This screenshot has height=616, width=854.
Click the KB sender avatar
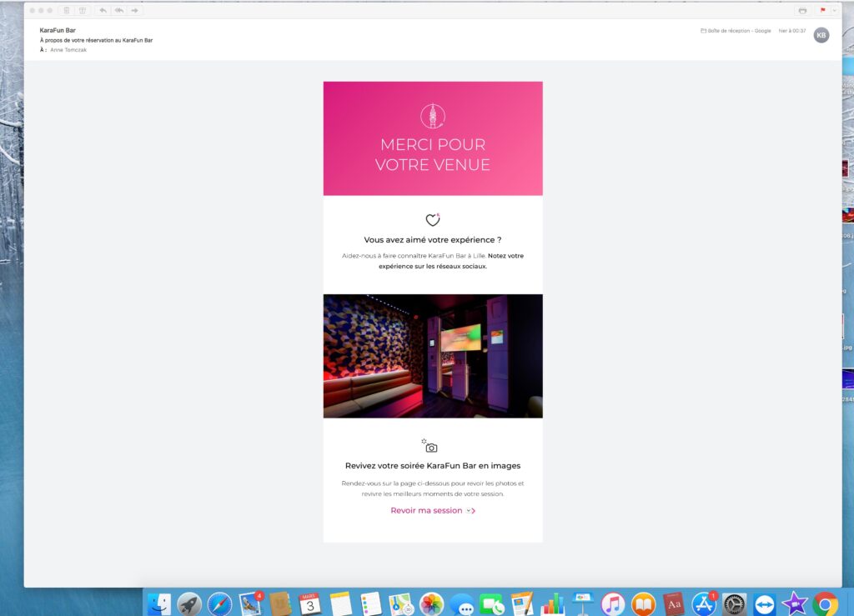click(821, 35)
